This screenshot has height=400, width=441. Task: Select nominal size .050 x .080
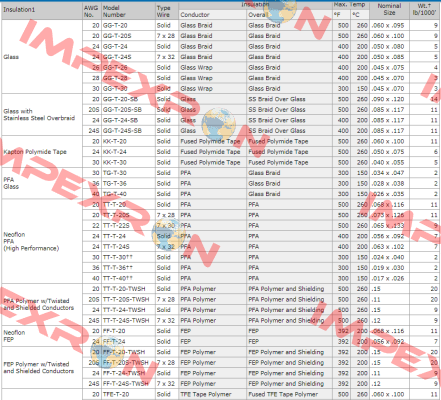coord(388,46)
